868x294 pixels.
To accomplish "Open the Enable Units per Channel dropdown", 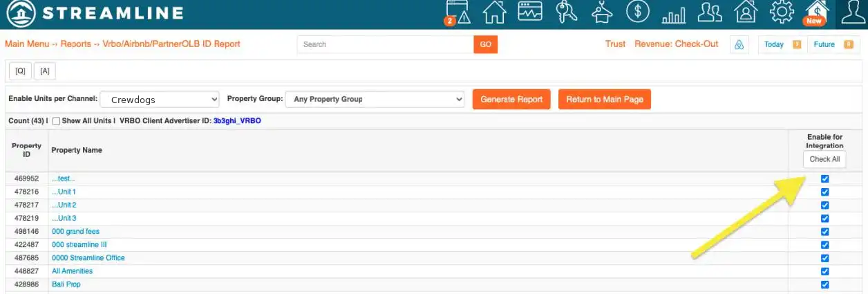I will tap(160, 99).
